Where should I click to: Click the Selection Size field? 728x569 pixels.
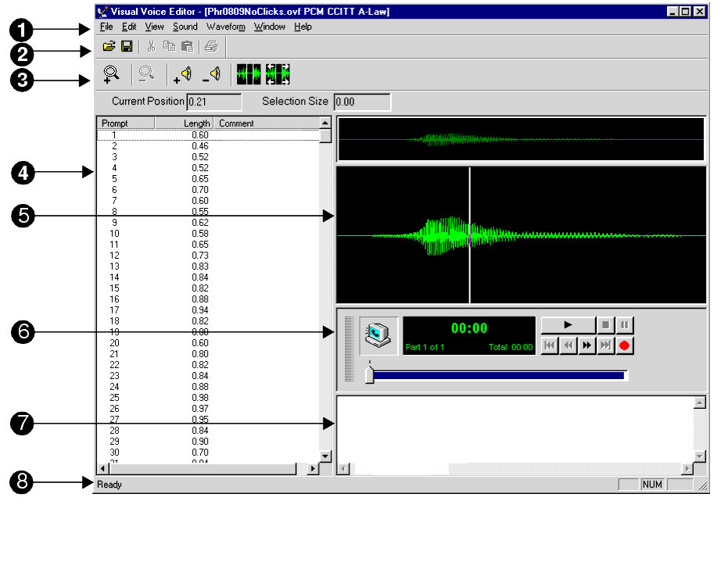pyautogui.click(x=362, y=102)
